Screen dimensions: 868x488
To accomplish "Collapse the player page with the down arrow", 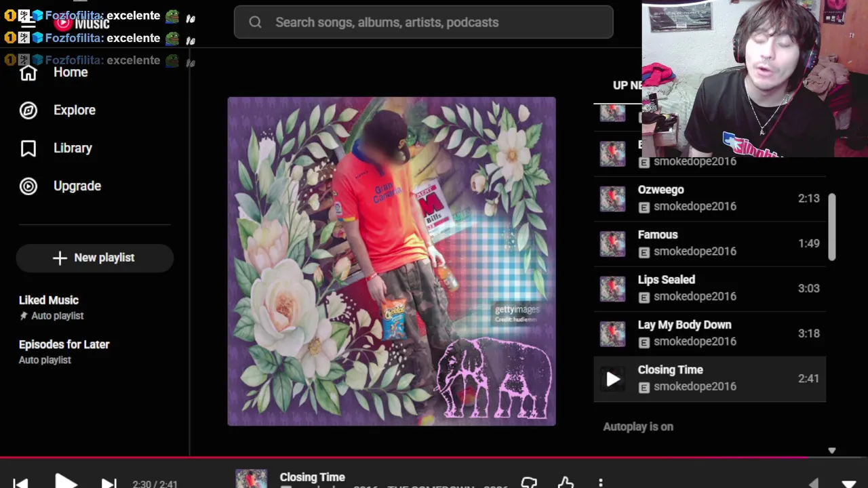I will point(848,484).
